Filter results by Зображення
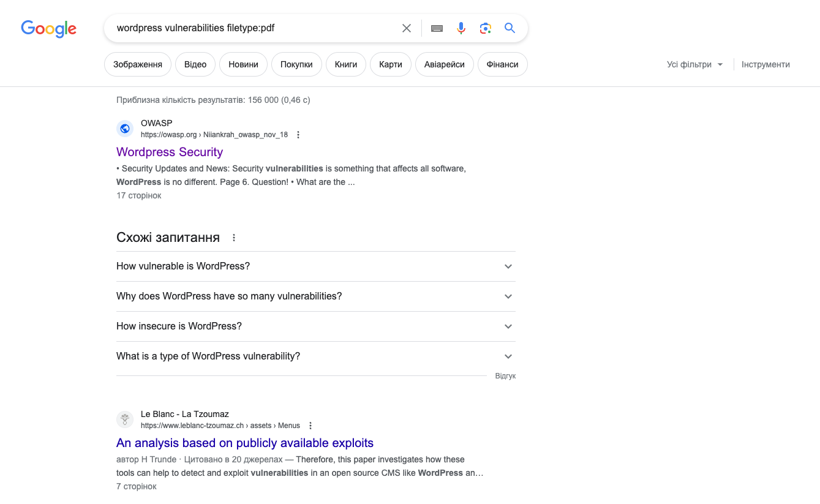The width and height of the screenshot is (820, 504). (x=138, y=64)
